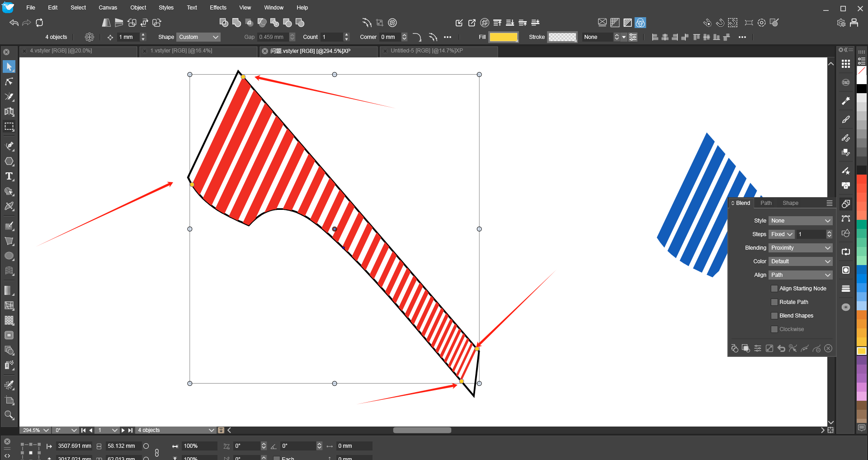
Task: Click the Rotate view icon next to Redo
Action: pos(39,23)
